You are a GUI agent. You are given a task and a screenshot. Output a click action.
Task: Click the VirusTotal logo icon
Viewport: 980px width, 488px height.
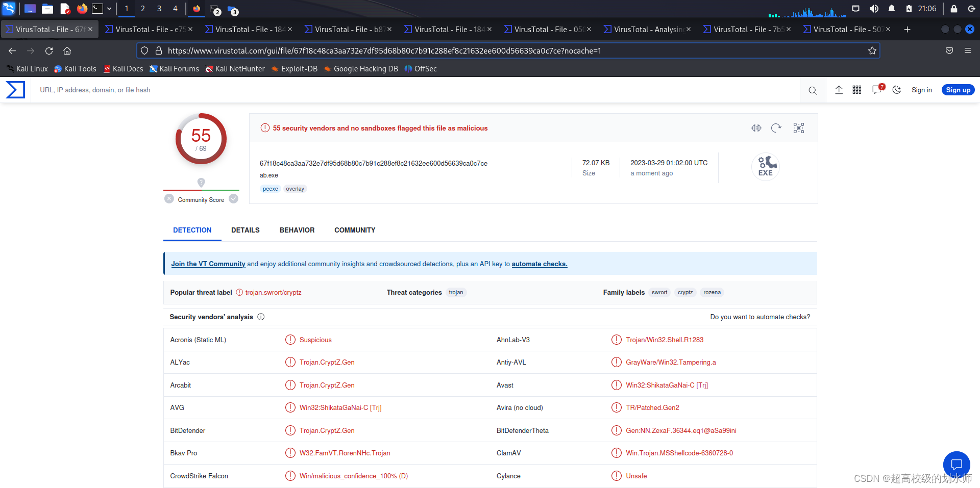[x=15, y=90]
